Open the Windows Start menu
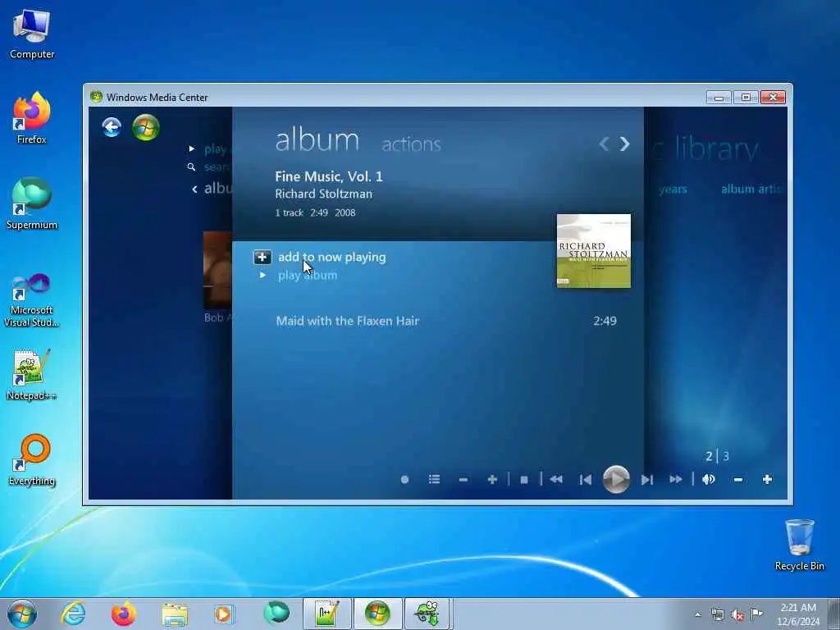Image resolution: width=840 pixels, height=630 pixels. (22, 614)
